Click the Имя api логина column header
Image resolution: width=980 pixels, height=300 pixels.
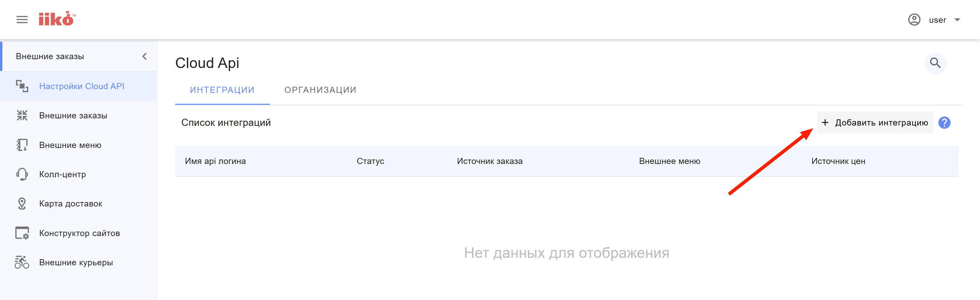point(215,161)
